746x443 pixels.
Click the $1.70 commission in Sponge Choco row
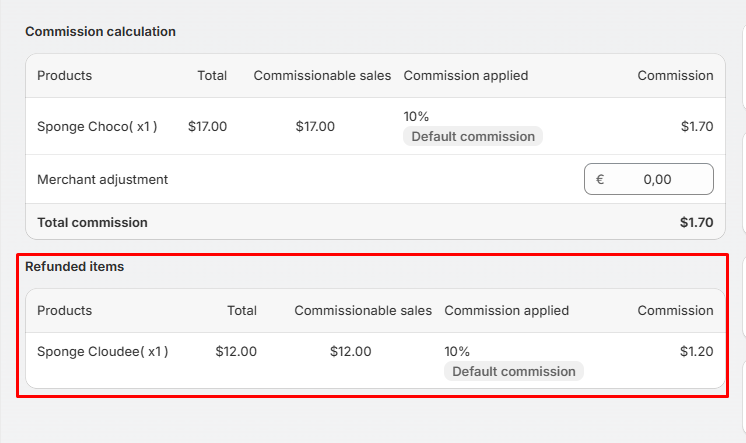[696, 127]
